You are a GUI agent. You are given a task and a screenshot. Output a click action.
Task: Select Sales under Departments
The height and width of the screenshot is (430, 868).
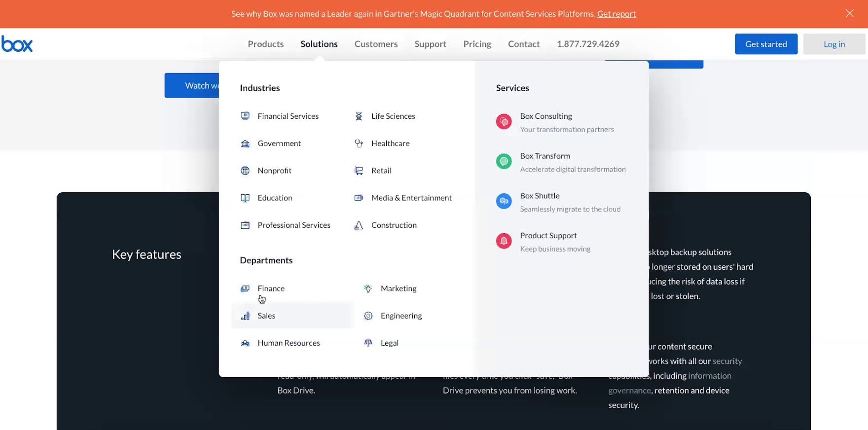tap(266, 316)
